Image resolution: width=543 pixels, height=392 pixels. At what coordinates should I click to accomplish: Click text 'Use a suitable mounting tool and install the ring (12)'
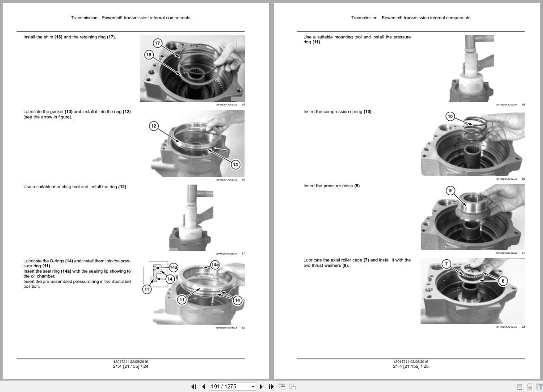point(76,187)
